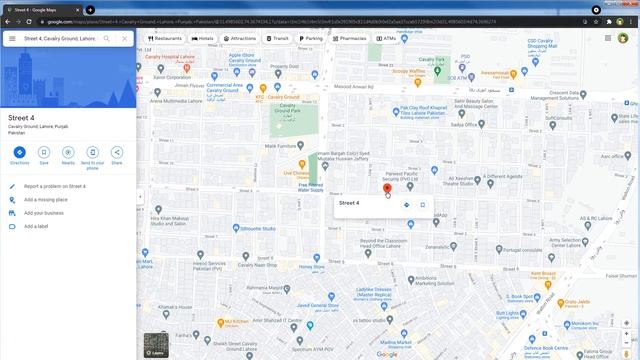Show your location button
The image size is (640, 360).
(627, 323)
